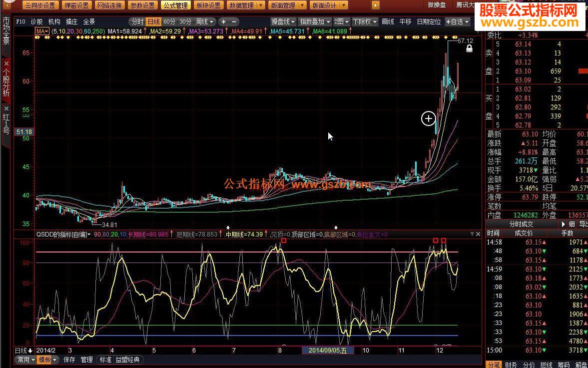Switch chart period to 日线
The height and width of the screenshot is (368, 588).
point(153,22)
